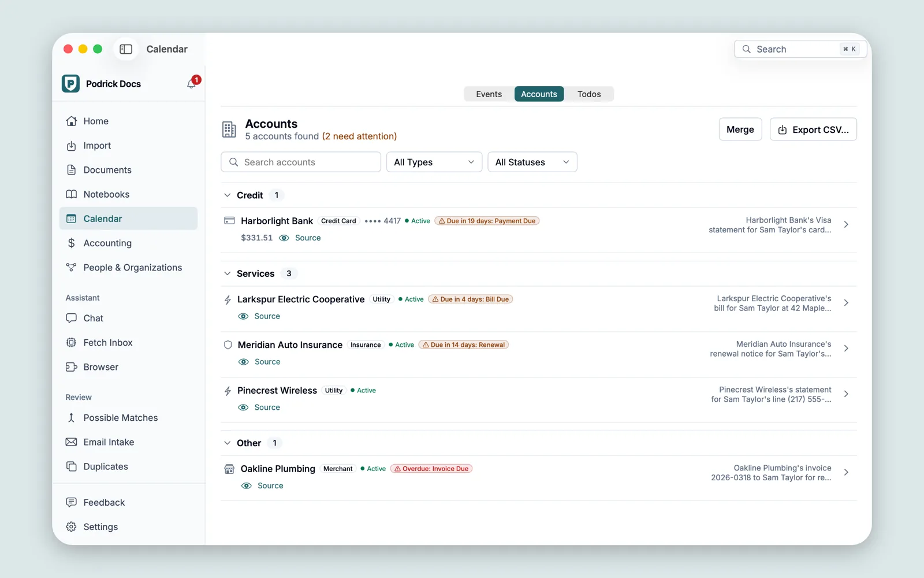Open Email Intake
This screenshot has height=578, width=924.
[x=128, y=442]
